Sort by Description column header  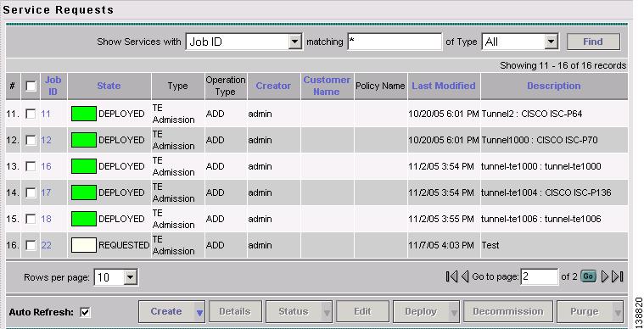pos(554,86)
